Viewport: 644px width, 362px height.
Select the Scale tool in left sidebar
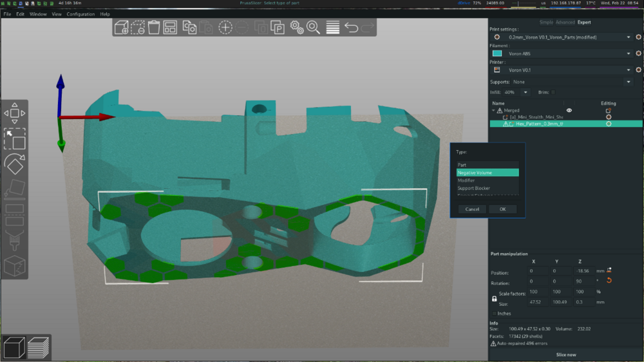coord(14,139)
